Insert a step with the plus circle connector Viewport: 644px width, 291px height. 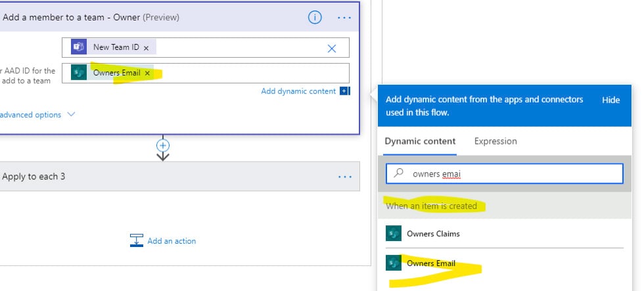coord(163,145)
